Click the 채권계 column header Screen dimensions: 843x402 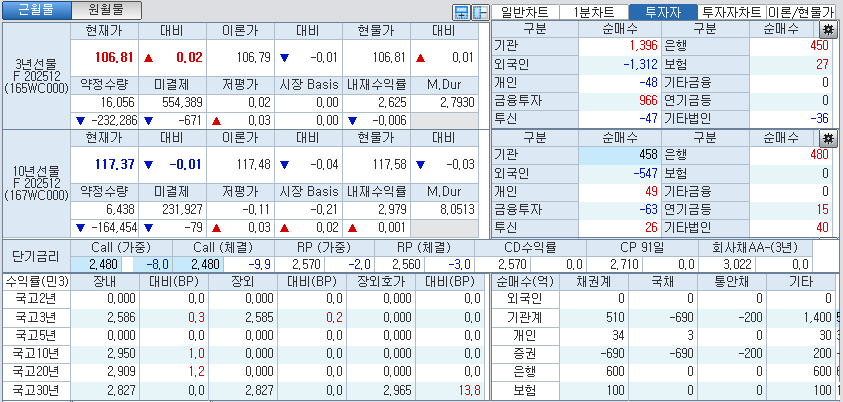(x=595, y=281)
